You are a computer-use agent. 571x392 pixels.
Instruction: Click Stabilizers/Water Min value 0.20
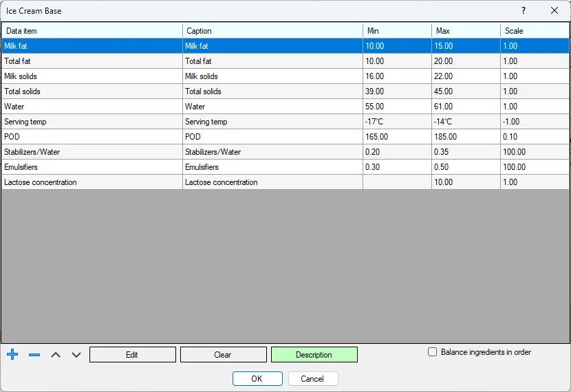pos(398,152)
